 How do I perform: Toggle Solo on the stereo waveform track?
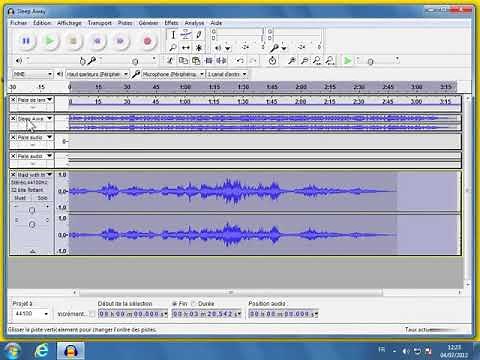[x=42, y=198]
